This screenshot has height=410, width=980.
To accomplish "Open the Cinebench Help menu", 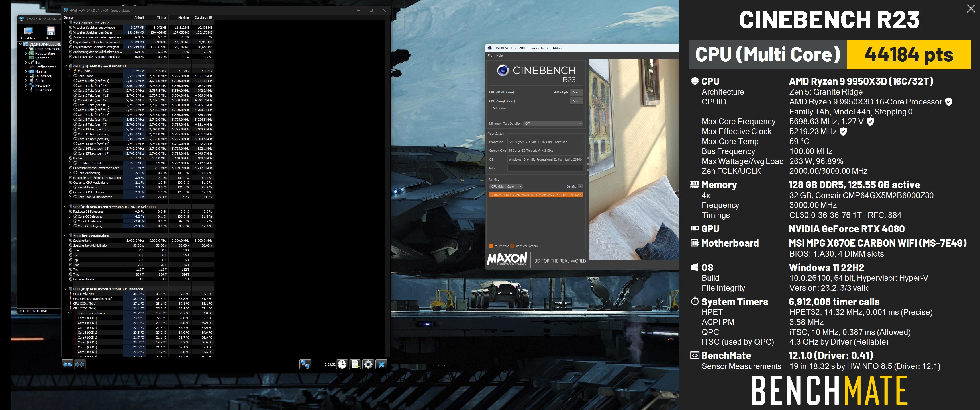I will tap(499, 56).
